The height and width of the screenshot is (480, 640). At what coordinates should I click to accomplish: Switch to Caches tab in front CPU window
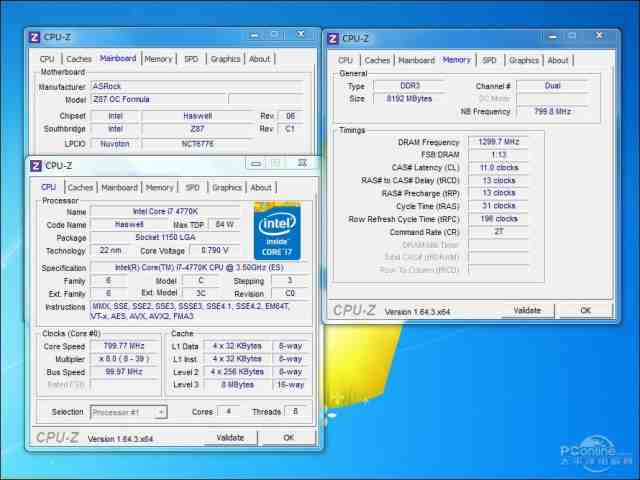coord(80,187)
